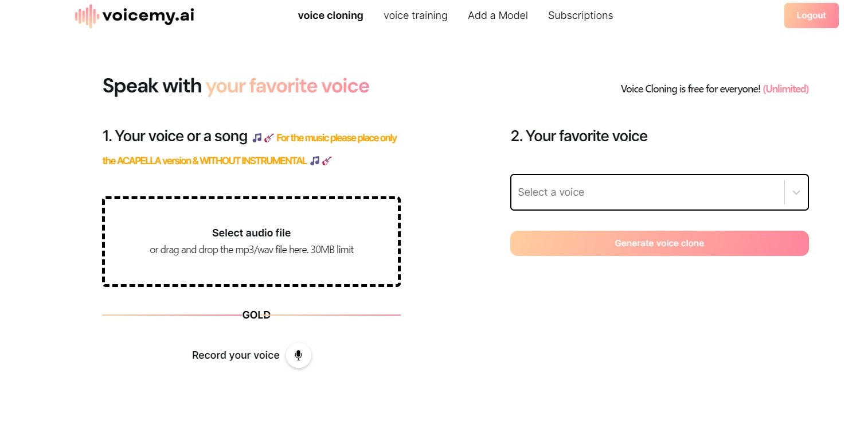Viewport: 868px width, 427px height.
Task: Click Generate voice clone button
Action: (659, 243)
